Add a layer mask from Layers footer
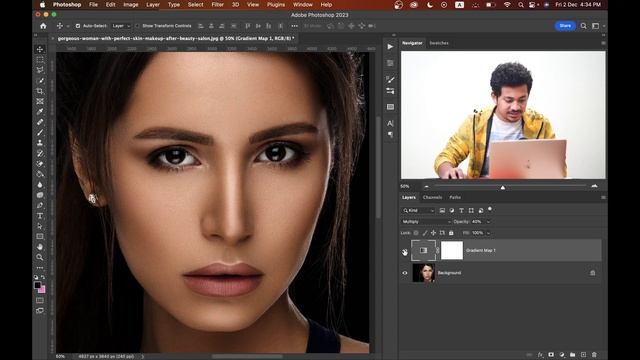This screenshot has width=640, height=360. tap(551, 355)
